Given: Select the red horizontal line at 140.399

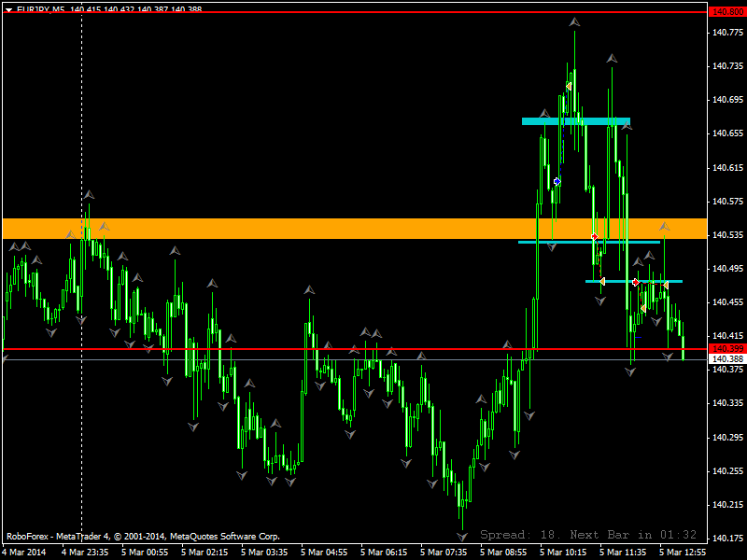Looking at the screenshot, I should click(x=355, y=349).
